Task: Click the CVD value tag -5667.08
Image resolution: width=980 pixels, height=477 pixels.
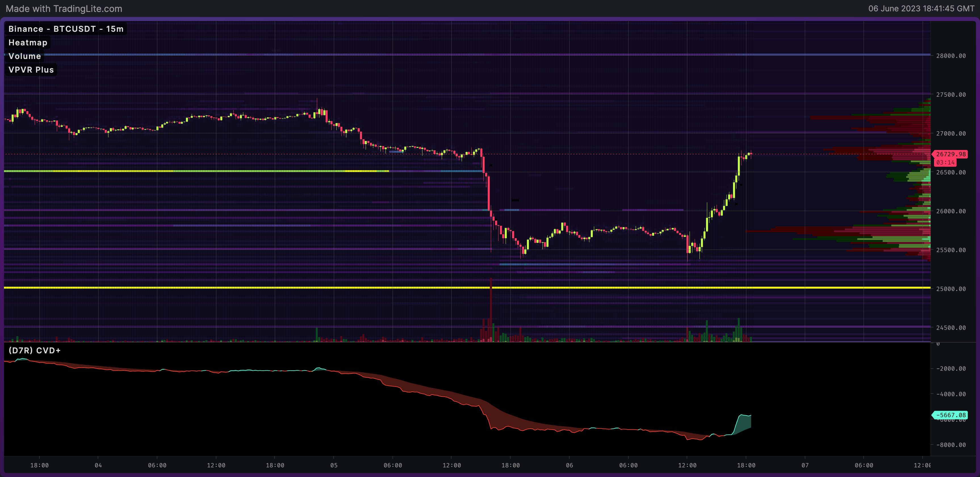Action: [x=951, y=415]
